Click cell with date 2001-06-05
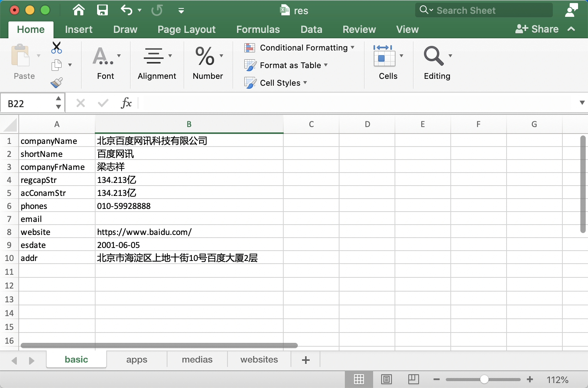The height and width of the screenshot is (388, 588). tap(189, 245)
